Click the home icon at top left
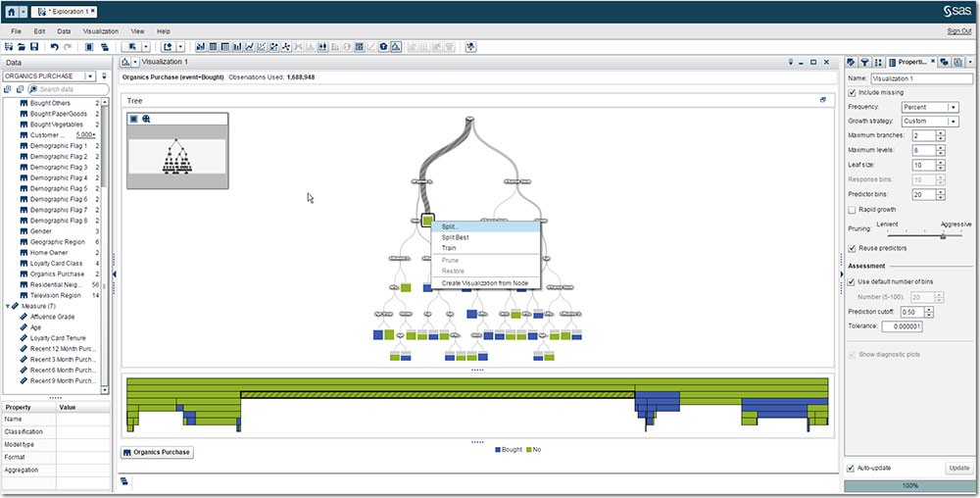The width and height of the screenshot is (980, 498). (x=11, y=11)
